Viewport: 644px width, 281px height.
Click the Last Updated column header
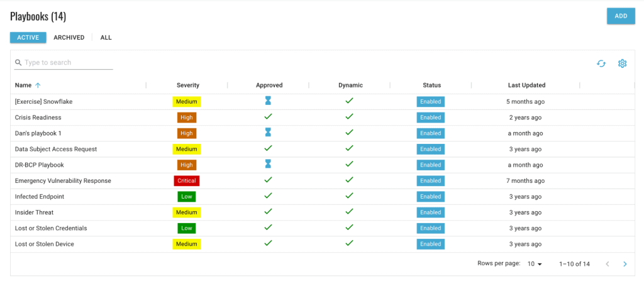tap(526, 85)
